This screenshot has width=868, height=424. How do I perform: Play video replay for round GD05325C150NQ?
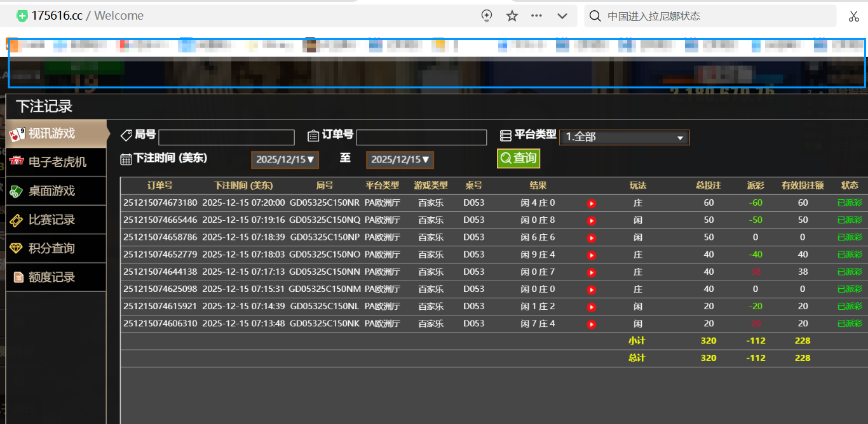point(591,221)
